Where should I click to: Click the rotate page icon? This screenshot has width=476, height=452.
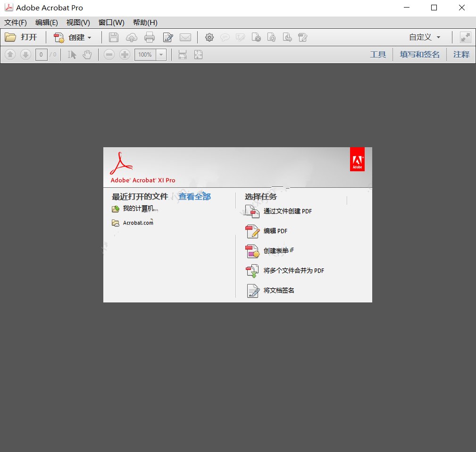271,37
